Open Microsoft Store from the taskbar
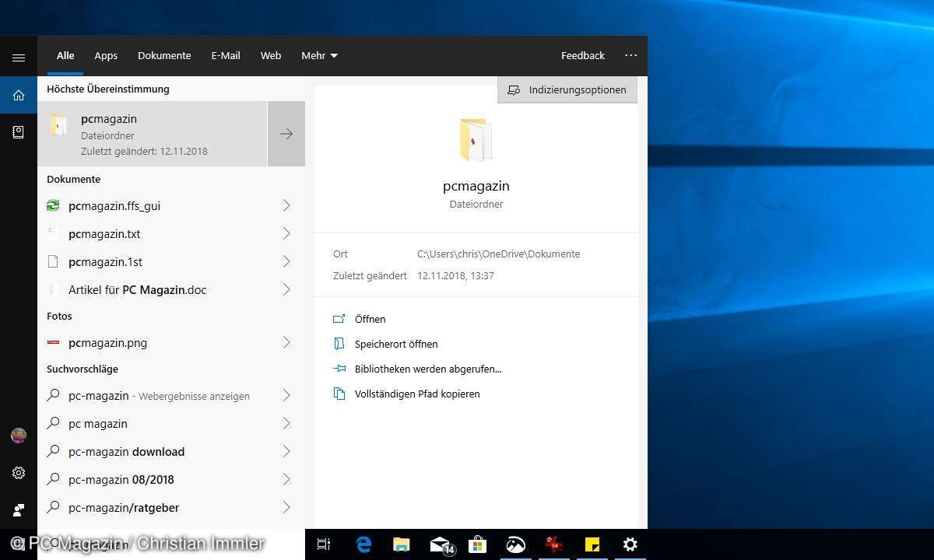934x560 pixels. [478, 544]
